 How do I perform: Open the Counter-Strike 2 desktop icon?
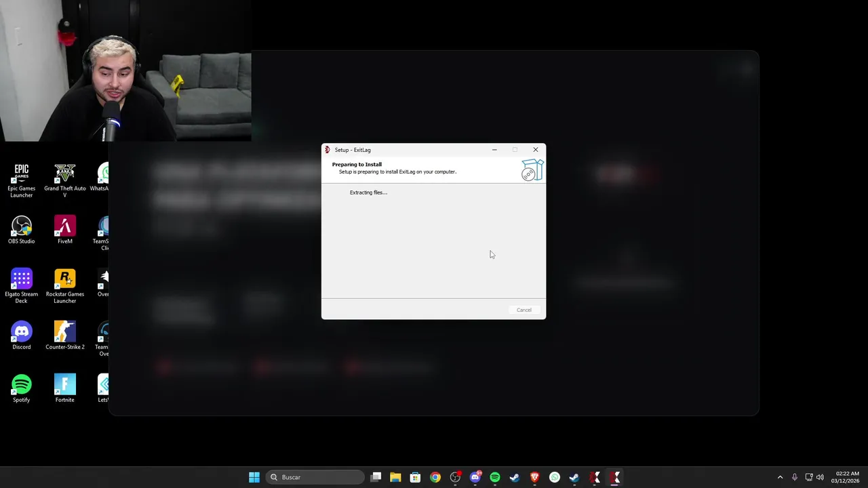click(x=64, y=335)
